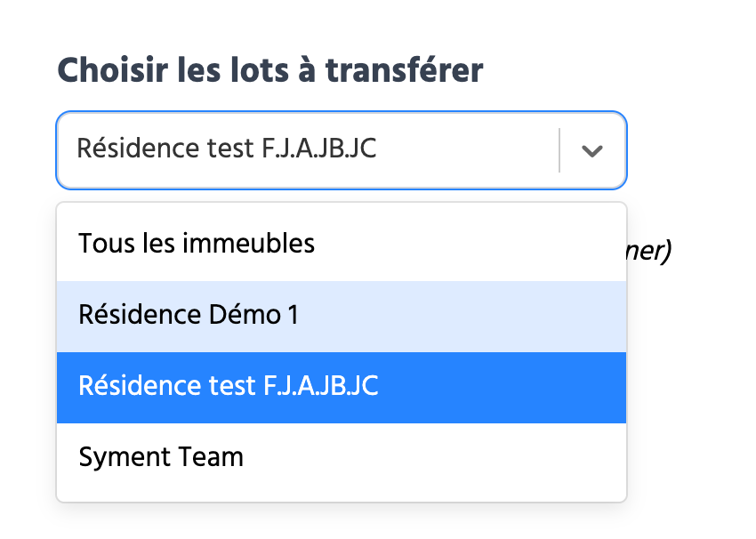Click the selected value text 'Résidence test F.J.A.JB.JC'
Viewport: 756px width, 539px height.
227,149
